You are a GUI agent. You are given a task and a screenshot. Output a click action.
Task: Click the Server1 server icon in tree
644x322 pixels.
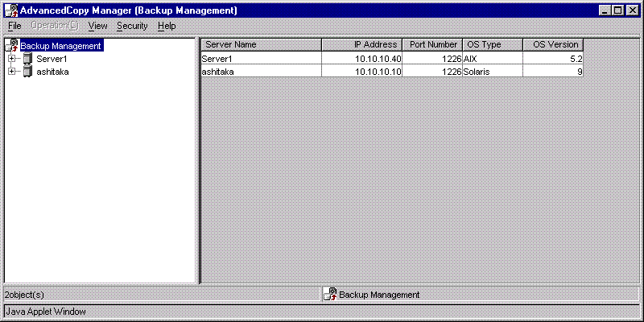pyautogui.click(x=27, y=59)
